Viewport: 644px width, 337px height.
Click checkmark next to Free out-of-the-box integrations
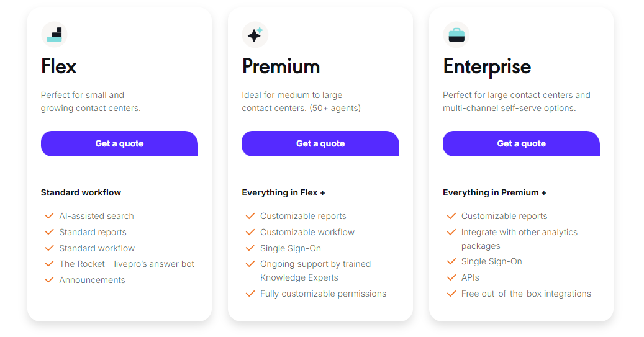(451, 294)
